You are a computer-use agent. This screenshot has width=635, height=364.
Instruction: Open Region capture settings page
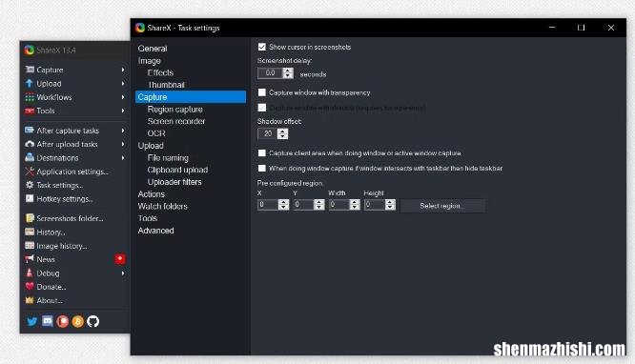pyautogui.click(x=174, y=110)
